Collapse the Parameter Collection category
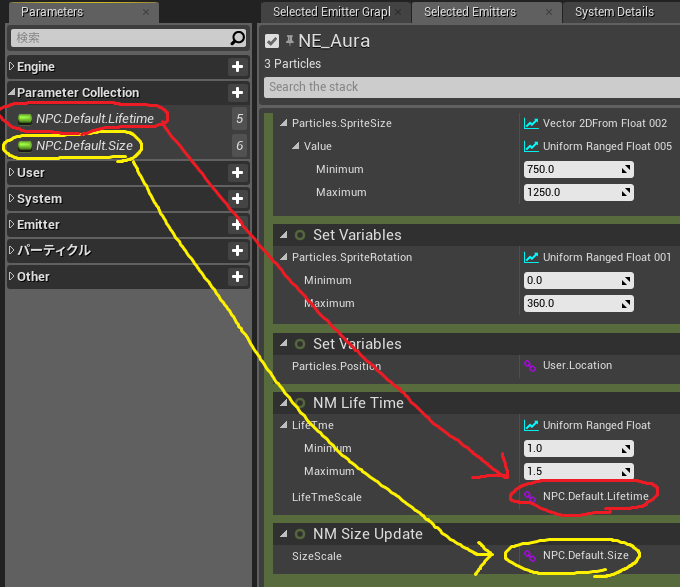This screenshot has height=587, width=680. tap(12, 92)
